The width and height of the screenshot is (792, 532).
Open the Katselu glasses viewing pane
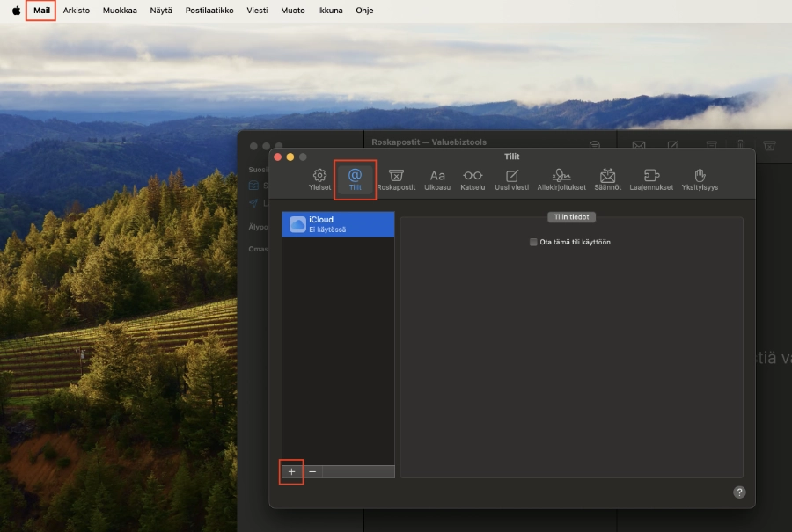(x=473, y=179)
